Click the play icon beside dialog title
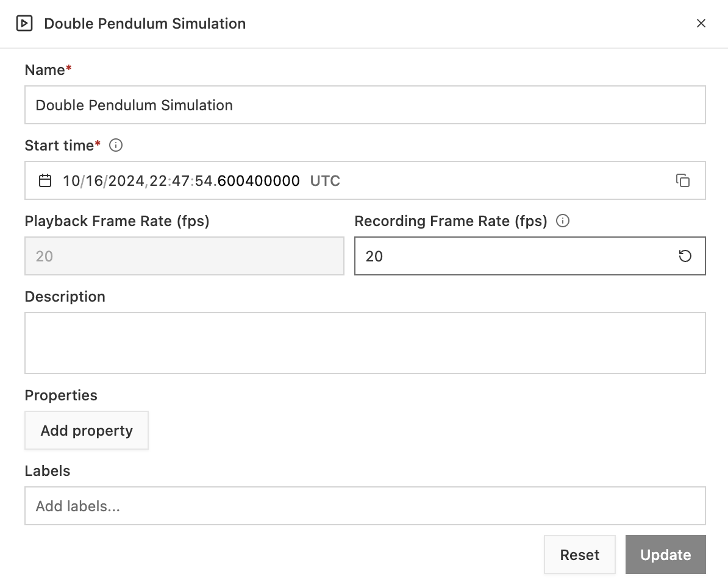Screen dimensions: 728x585 coord(24,24)
